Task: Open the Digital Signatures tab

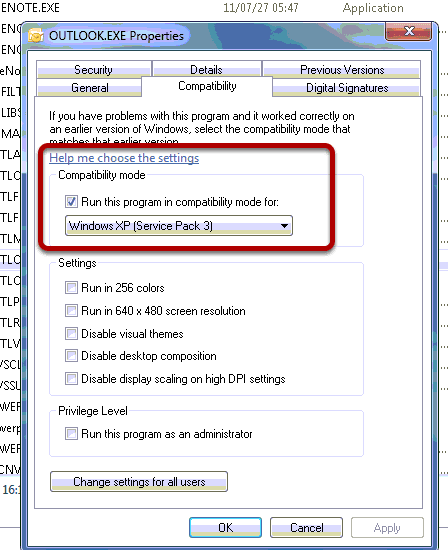Action: [347, 87]
